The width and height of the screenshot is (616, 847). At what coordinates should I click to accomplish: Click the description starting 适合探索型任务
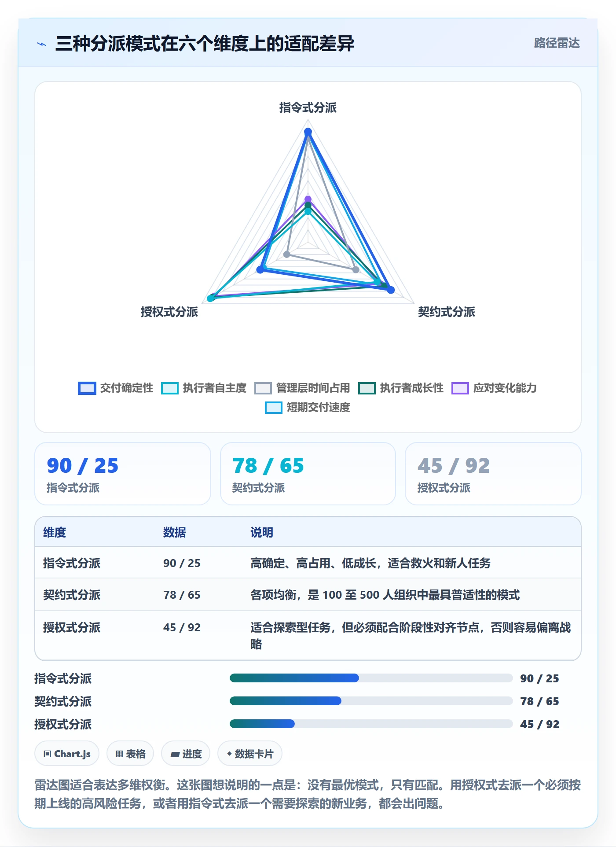tap(411, 636)
